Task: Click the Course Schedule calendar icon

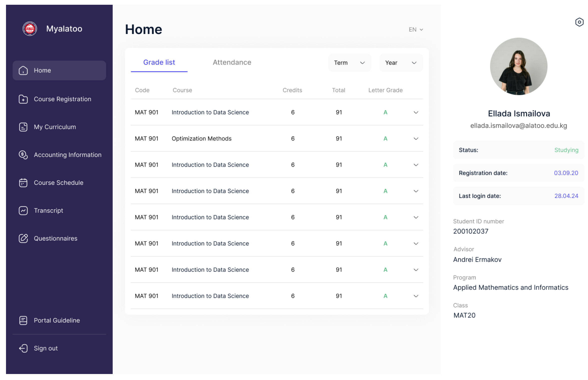Action: tap(23, 183)
